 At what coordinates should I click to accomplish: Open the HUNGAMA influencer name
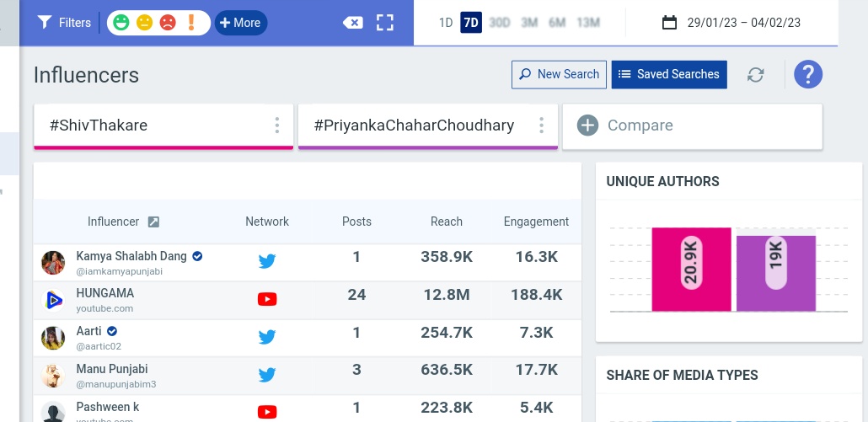click(x=105, y=293)
